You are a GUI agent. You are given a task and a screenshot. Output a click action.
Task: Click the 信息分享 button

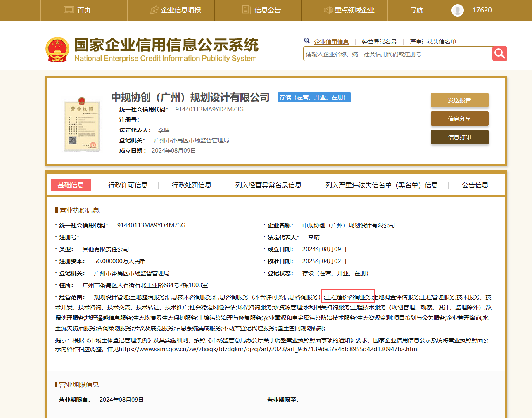pyautogui.click(x=459, y=118)
